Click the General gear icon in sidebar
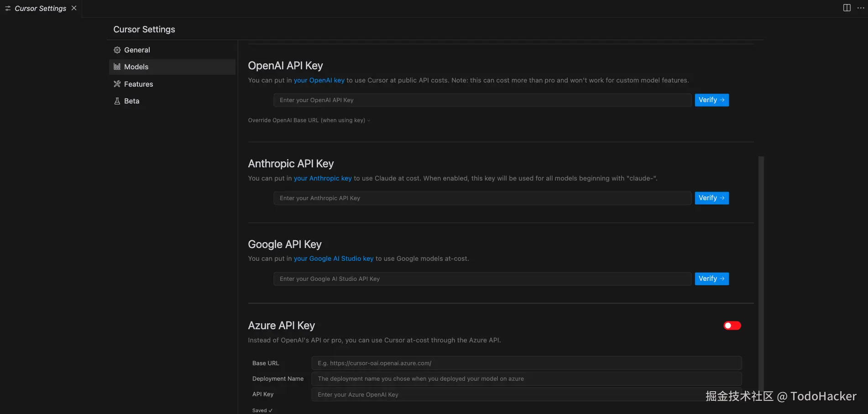Image resolution: width=868 pixels, height=414 pixels. 117,50
